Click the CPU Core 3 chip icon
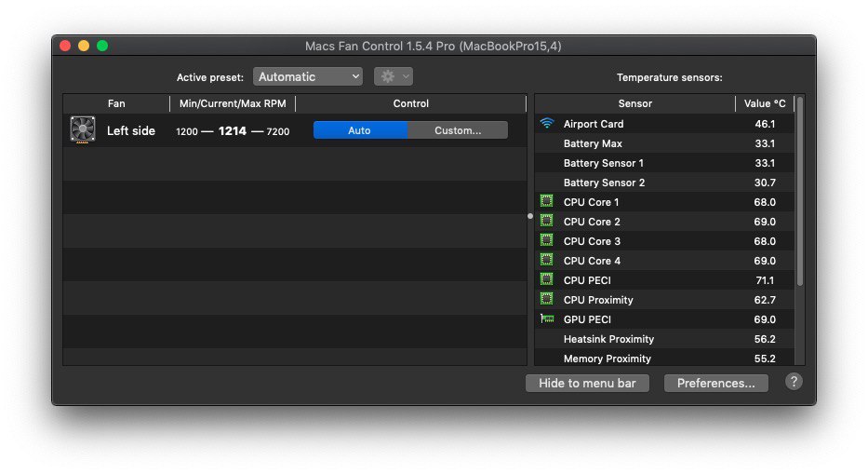 click(546, 240)
